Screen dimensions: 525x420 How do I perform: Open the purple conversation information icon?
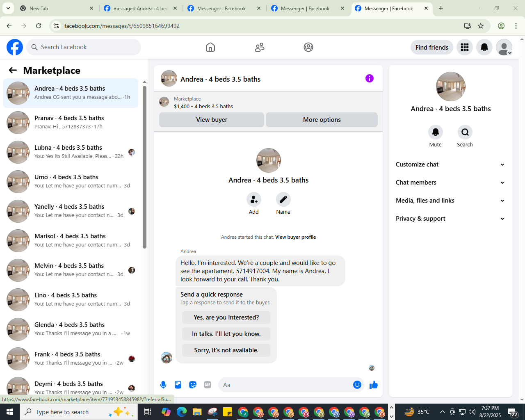tap(370, 78)
